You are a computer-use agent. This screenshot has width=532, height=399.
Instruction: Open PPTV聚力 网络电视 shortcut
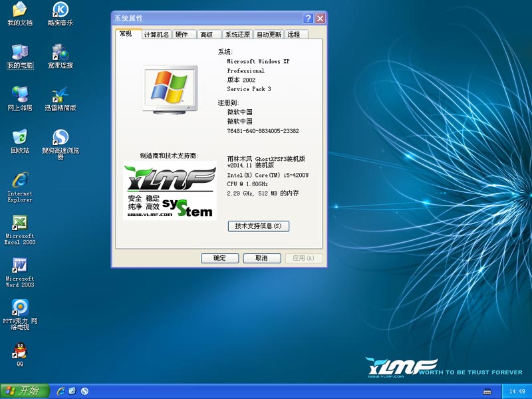pos(20,315)
